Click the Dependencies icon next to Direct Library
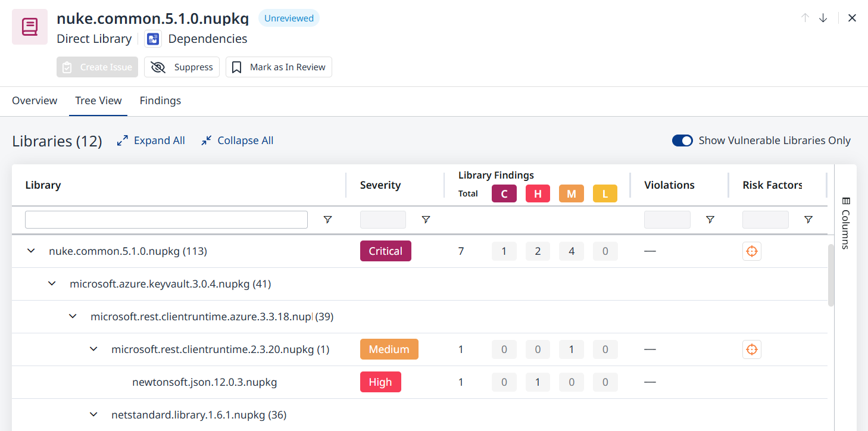 coord(154,39)
